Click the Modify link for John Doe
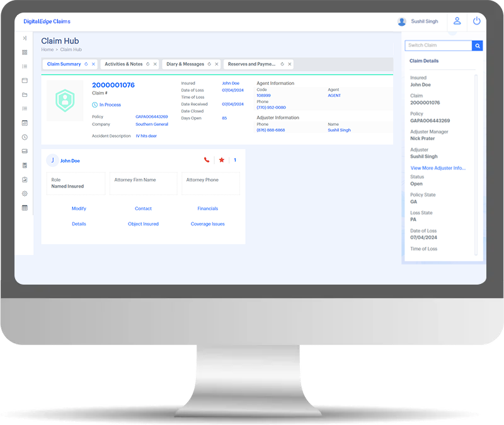504x425 pixels. [79, 208]
